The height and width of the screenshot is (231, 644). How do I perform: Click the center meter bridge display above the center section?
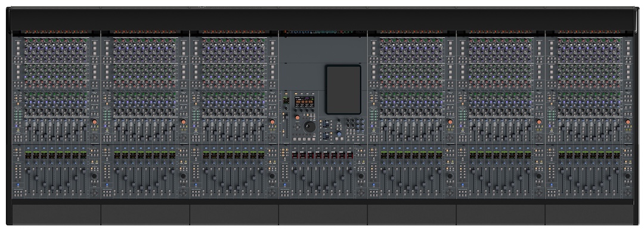(323, 32)
